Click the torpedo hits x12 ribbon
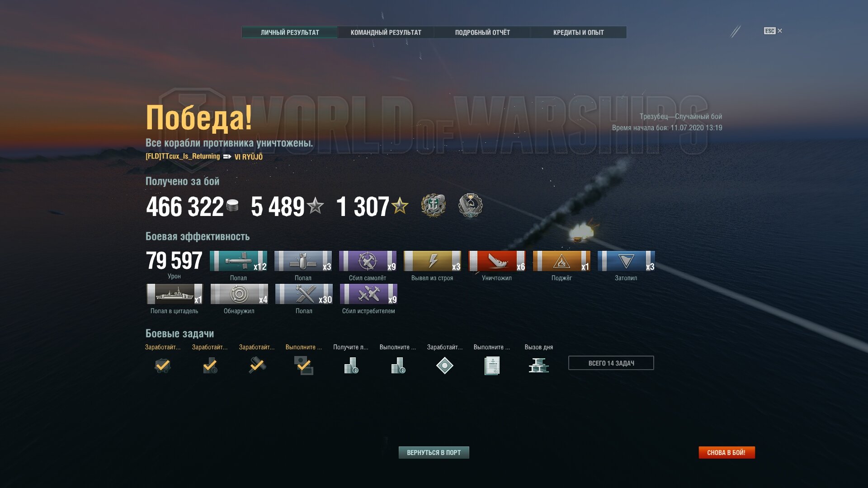 239,261
